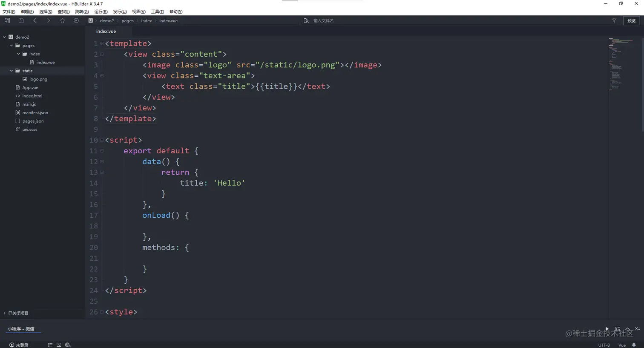Screen dimensions: 644x348
Task: Open the terminal icon in status bar
Action: [x=59, y=345]
